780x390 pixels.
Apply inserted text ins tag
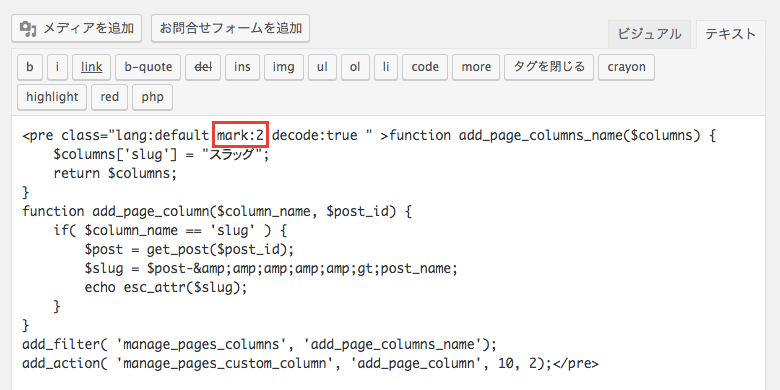tap(242, 67)
